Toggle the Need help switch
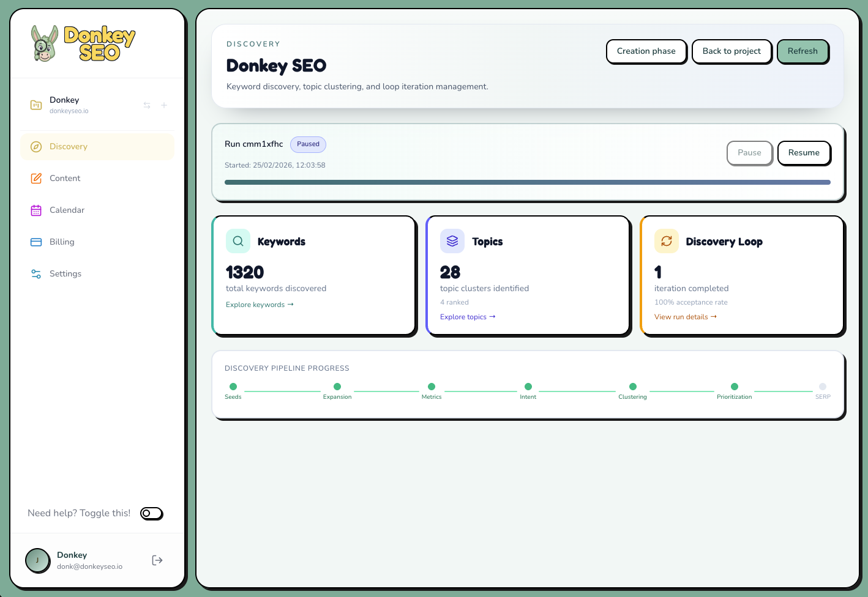 152,513
